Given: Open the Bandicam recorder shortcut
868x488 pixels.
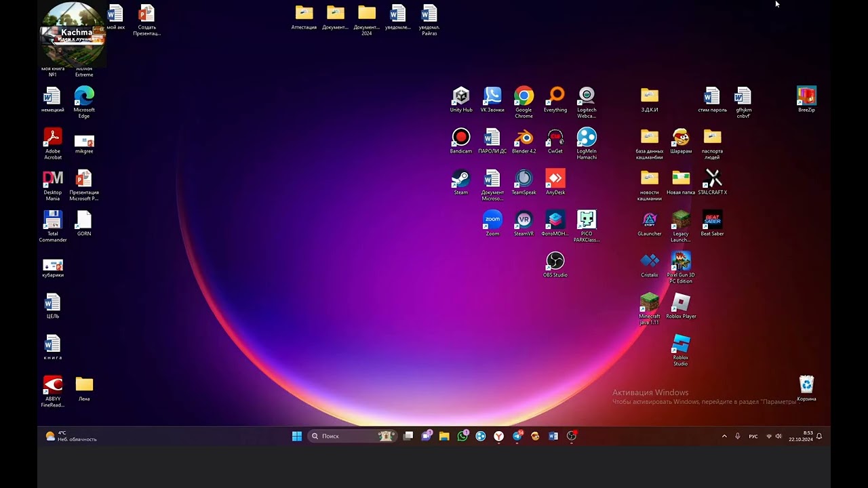Looking at the screenshot, I should click(461, 141).
